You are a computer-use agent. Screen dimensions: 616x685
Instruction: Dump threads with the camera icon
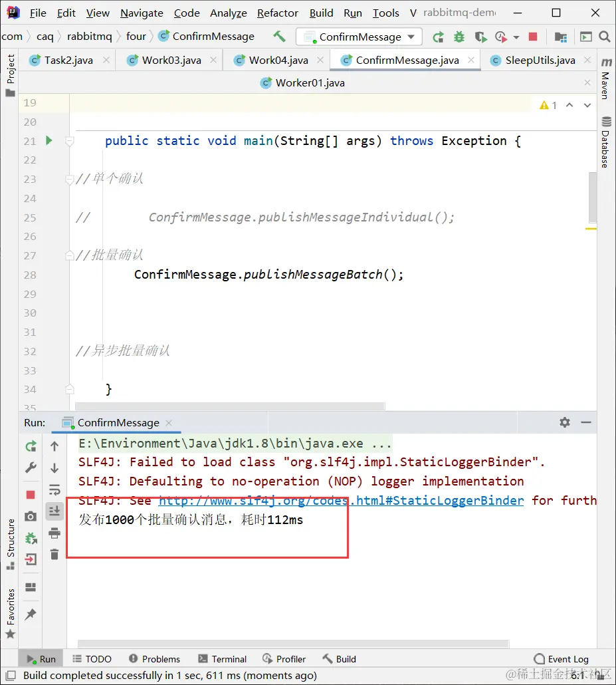pyautogui.click(x=31, y=516)
